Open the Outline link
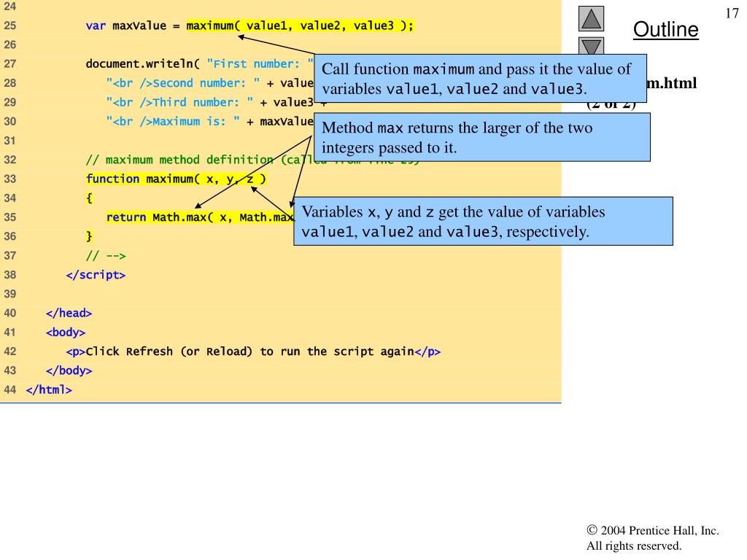 pos(665,30)
